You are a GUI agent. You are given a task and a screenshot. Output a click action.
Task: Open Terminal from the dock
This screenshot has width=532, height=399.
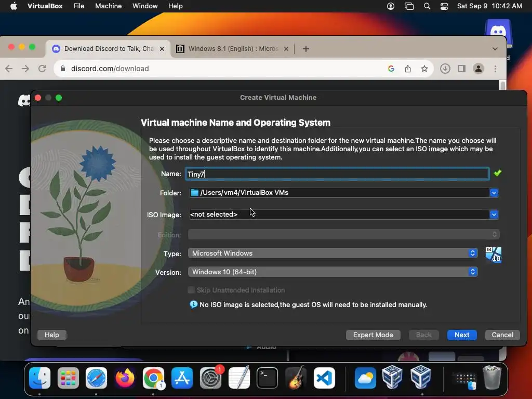tap(268, 378)
